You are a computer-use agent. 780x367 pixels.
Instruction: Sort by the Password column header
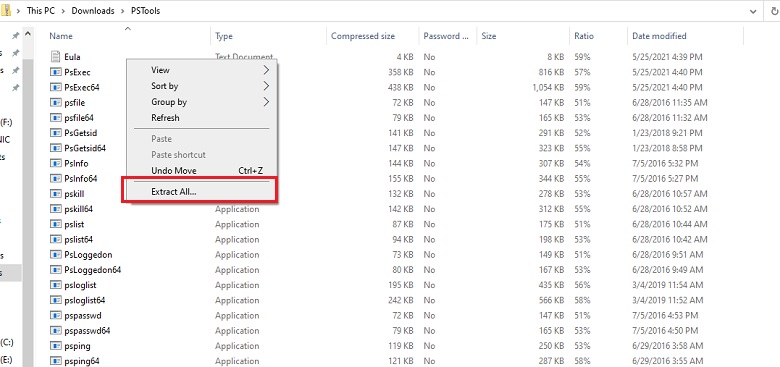(x=446, y=36)
